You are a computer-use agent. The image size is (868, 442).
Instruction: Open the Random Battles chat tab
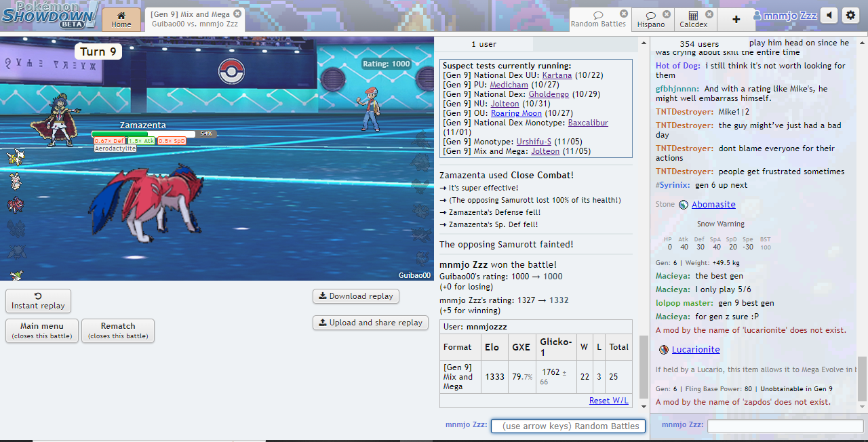click(x=598, y=20)
